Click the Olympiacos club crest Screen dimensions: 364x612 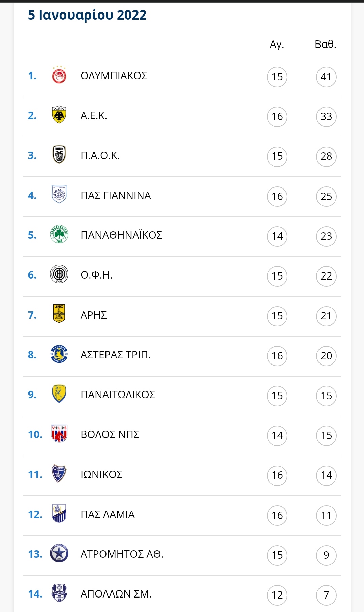[x=59, y=75]
